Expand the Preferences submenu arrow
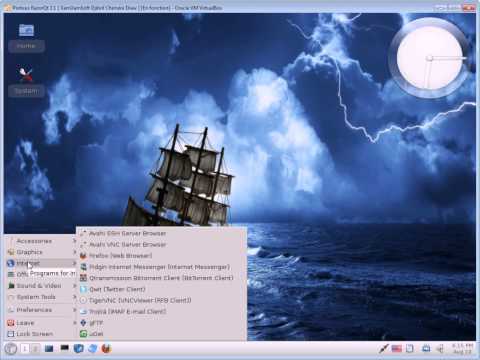The width and height of the screenshot is (480, 360). coord(74,310)
